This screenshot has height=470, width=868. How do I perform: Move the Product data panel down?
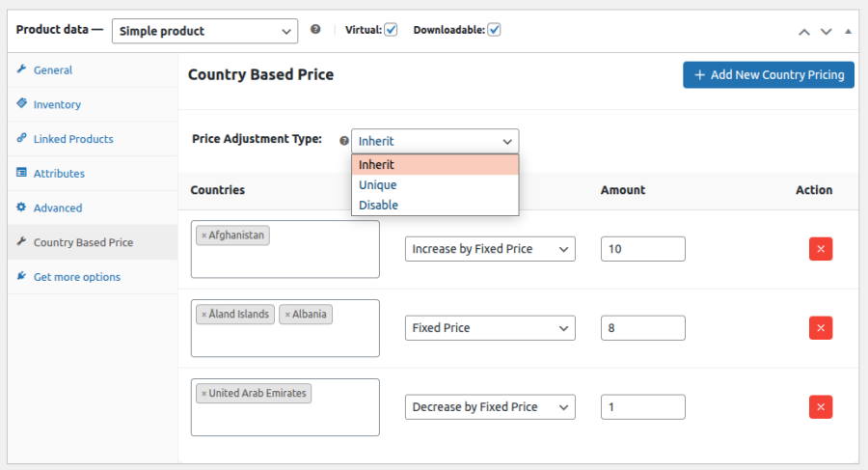click(826, 32)
